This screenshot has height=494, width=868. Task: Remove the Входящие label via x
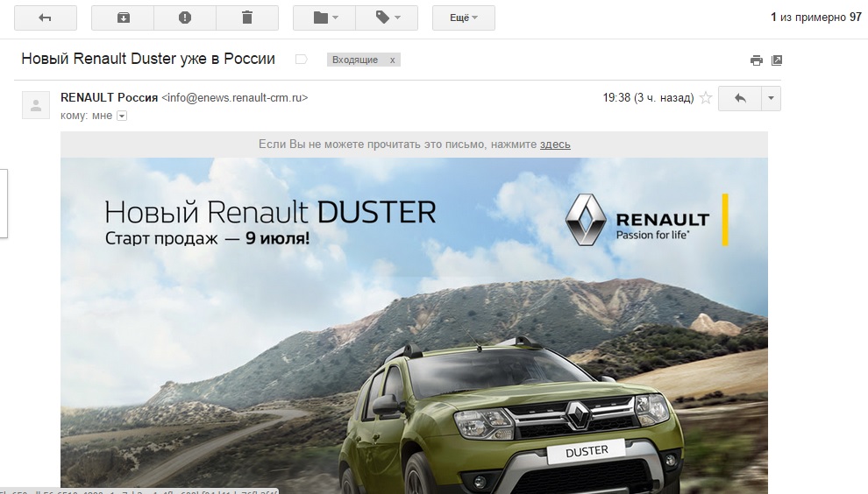pyautogui.click(x=393, y=60)
